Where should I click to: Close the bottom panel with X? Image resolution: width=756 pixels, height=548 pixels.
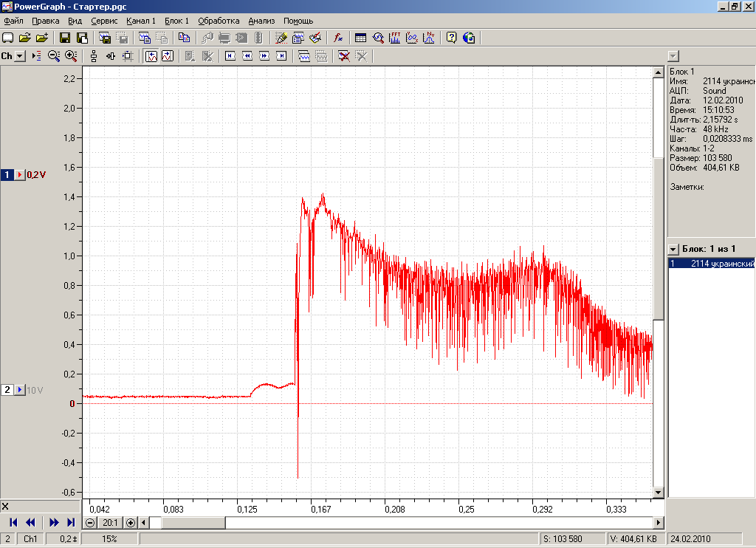pyautogui.click(x=5, y=506)
